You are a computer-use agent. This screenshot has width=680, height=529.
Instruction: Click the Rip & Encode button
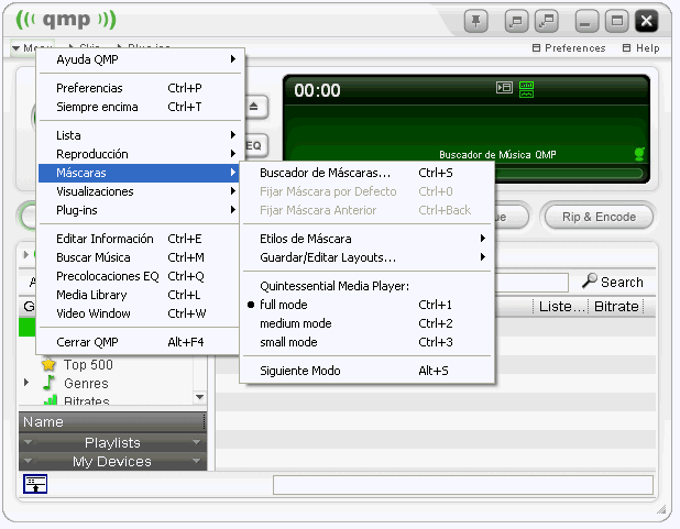click(598, 216)
